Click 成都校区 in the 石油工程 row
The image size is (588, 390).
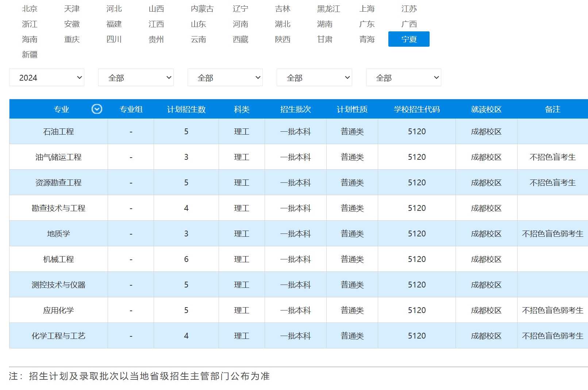[486, 131]
